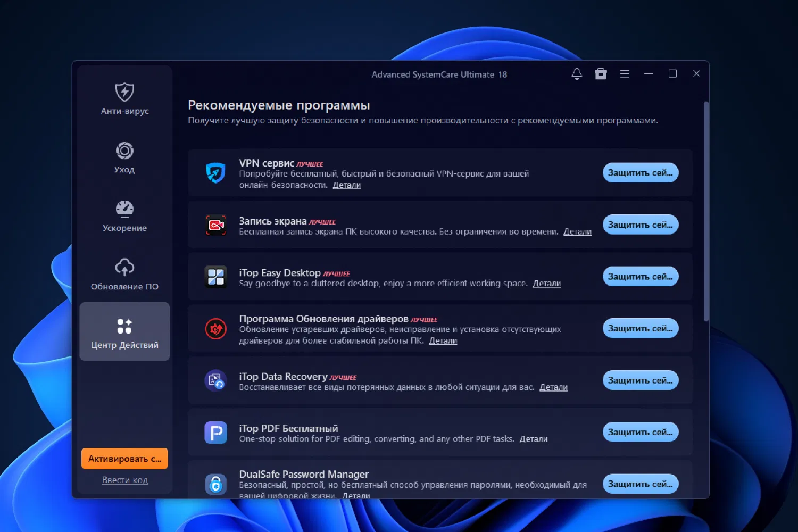Click the vertical scrollbar of program list
798x532 pixels.
706,212
